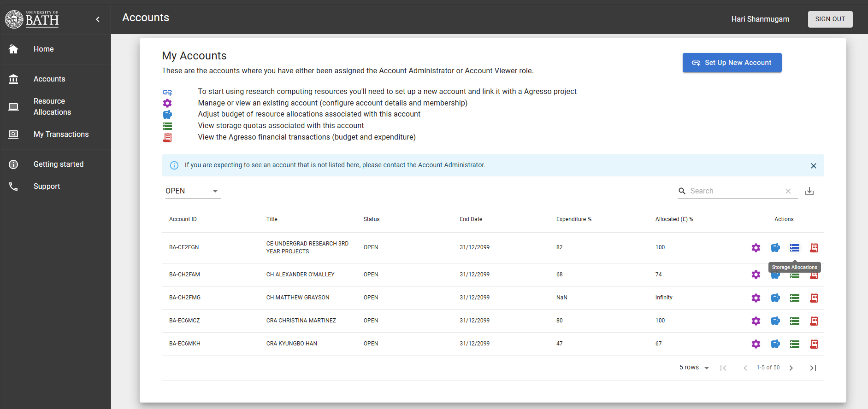
Task: Adjust budget piggy bank for BA-CE2FGN
Action: tap(775, 248)
